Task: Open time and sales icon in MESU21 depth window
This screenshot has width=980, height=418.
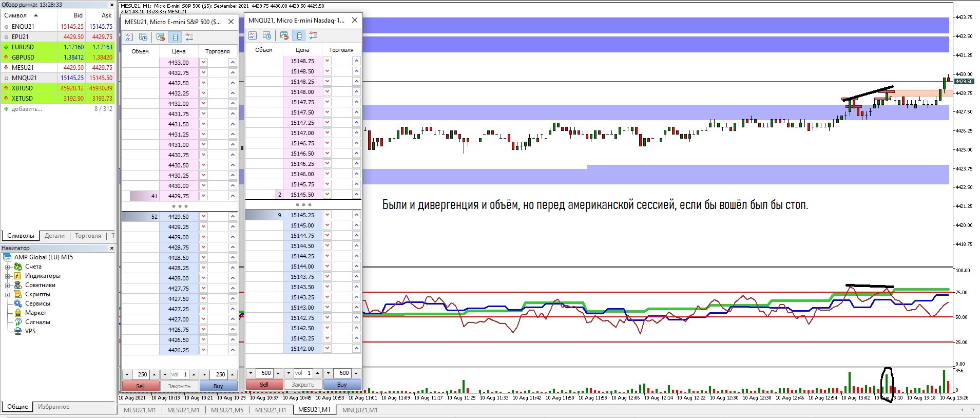Action: 143,37
